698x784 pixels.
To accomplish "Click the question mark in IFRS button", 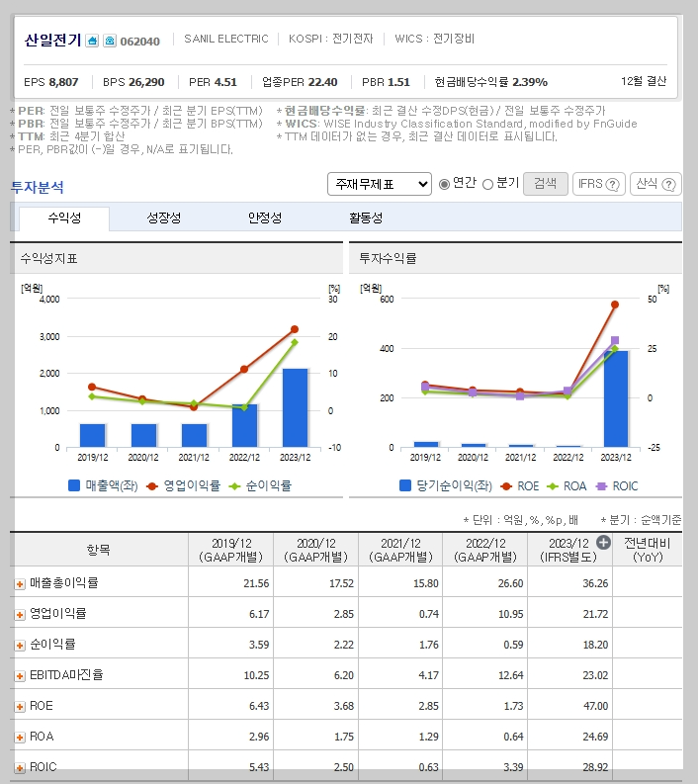I will (613, 185).
